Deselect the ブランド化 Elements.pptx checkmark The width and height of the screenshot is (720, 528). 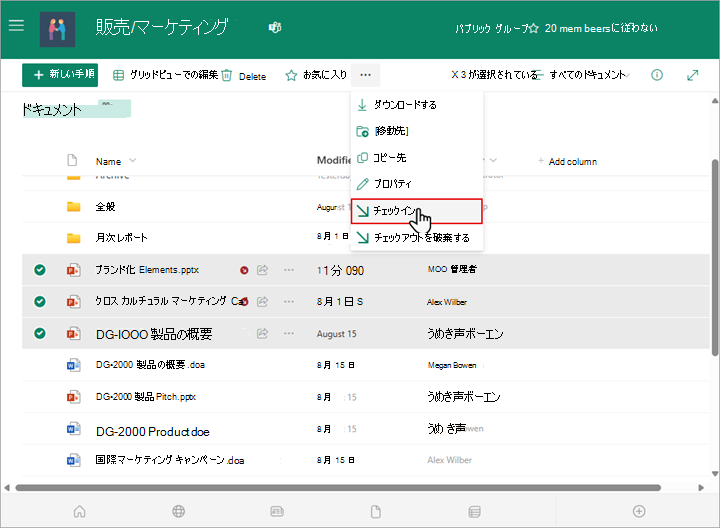[40, 270]
